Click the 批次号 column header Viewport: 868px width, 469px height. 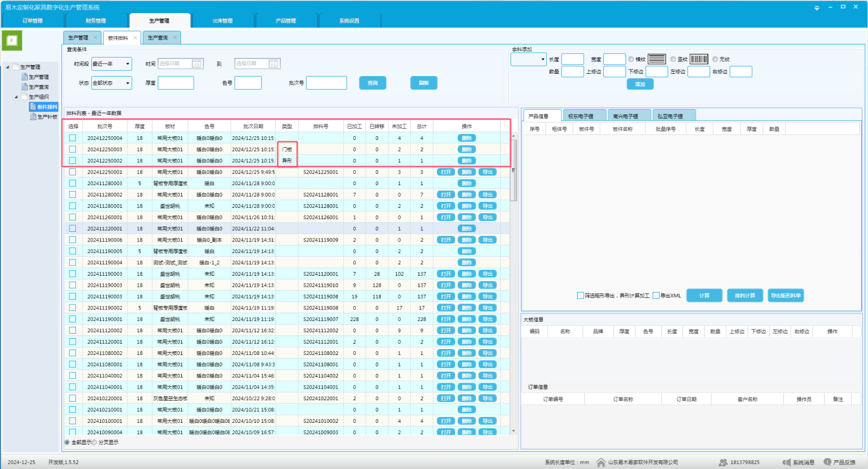point(105,126)
